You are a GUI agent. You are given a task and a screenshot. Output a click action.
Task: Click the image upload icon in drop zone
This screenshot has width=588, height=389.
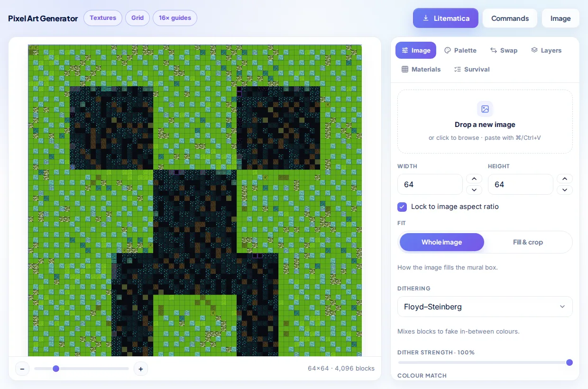[485, 109]
